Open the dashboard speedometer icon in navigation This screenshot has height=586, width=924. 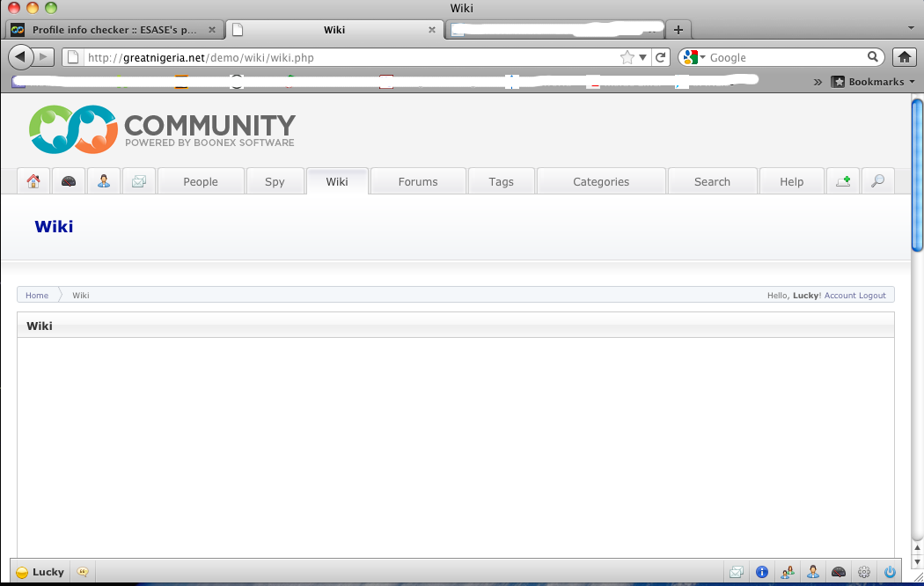(69, 181)
